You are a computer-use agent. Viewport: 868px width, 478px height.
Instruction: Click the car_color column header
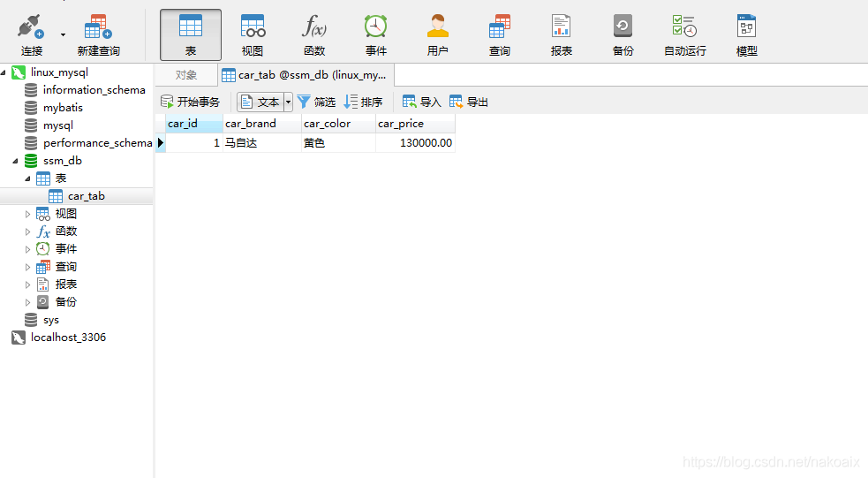click(x=339, y=124)
